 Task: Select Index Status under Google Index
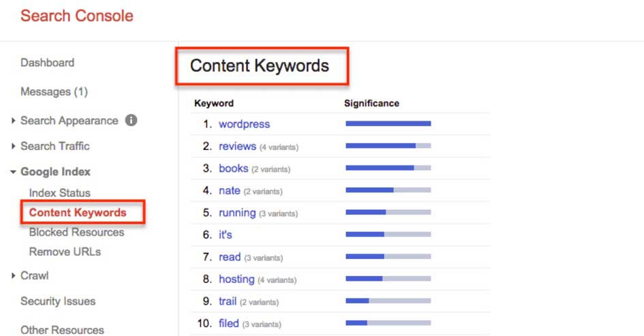59,193
